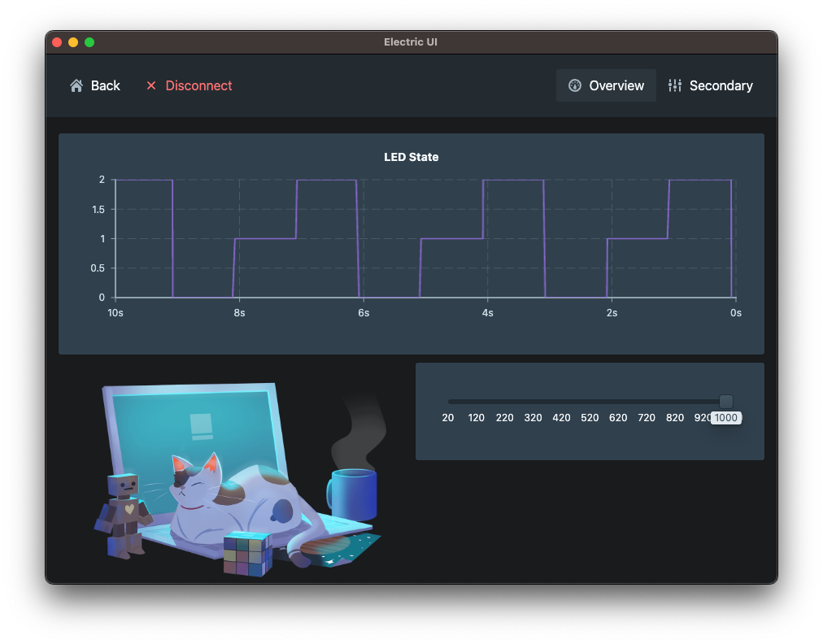Switch to the Secondary tab by its label

(x=721, y=85)
